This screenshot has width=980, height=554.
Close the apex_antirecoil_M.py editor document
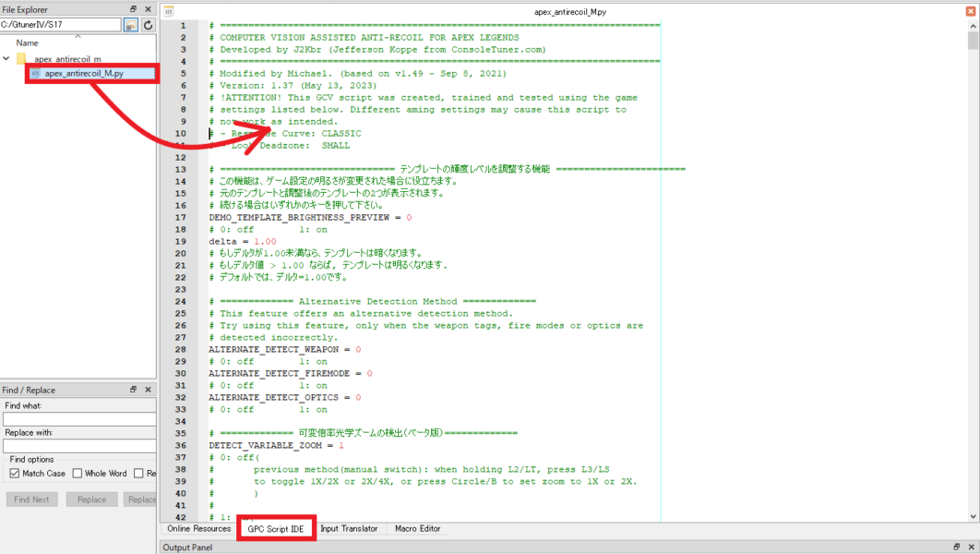point(972,12)
